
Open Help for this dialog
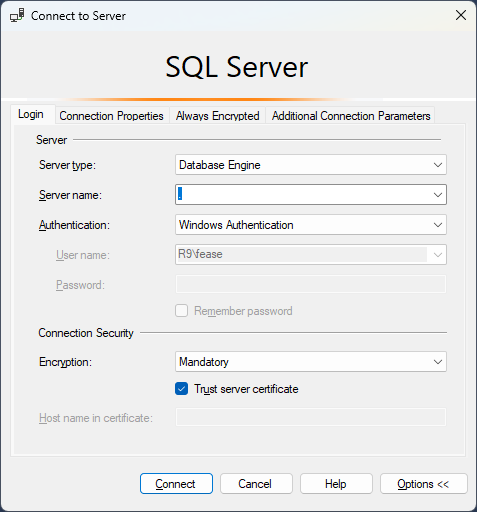336,483
